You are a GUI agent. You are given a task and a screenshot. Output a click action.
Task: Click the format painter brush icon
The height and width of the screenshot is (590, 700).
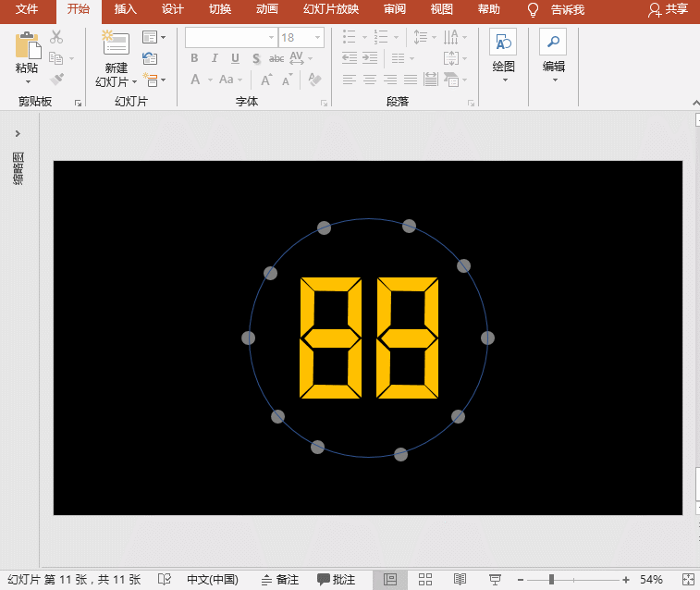coord(56,80)
